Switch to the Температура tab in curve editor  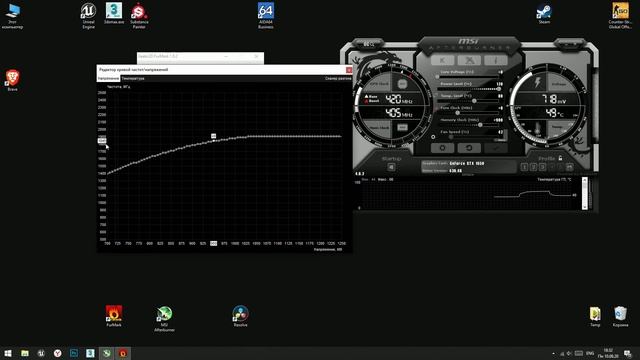tap(133, 78)
